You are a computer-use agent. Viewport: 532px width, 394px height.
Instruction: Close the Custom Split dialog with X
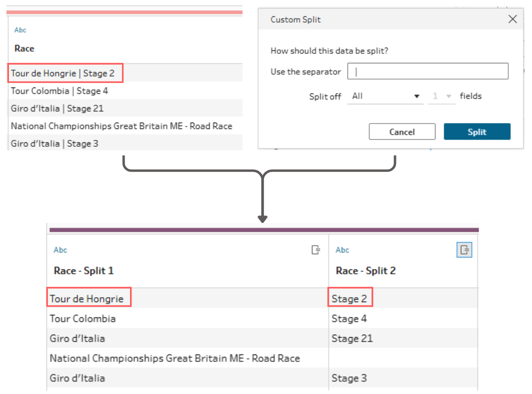coord(512,19)
